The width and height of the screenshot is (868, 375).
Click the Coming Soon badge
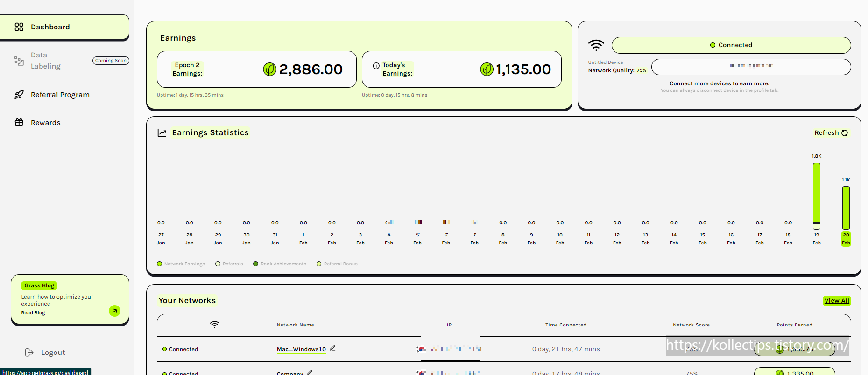click(111, 61)
